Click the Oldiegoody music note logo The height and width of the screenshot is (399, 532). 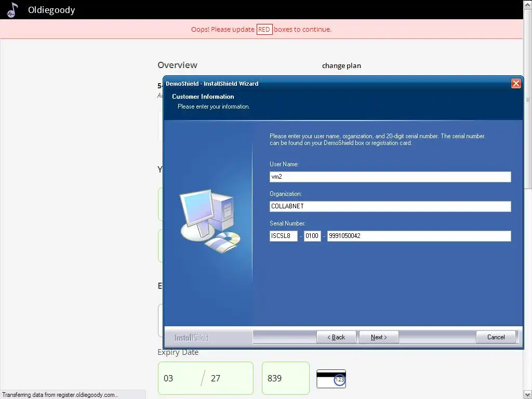click(12, 10)
